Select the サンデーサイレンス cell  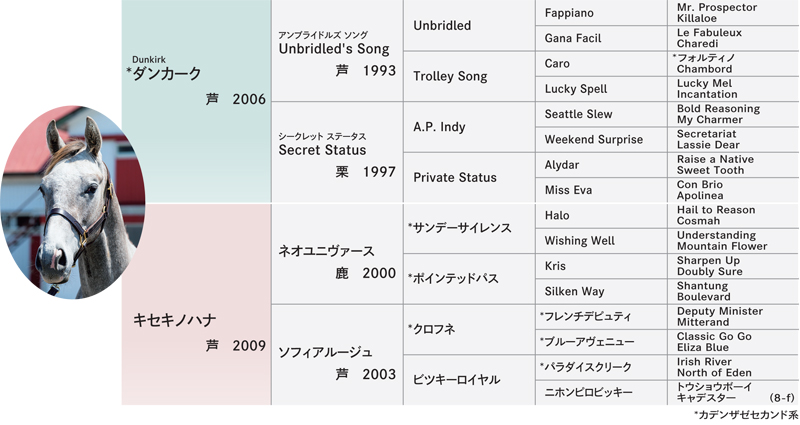pos(469,228)
